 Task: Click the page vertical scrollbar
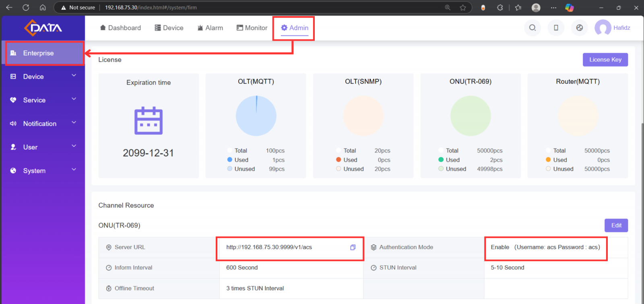point(642,213)
